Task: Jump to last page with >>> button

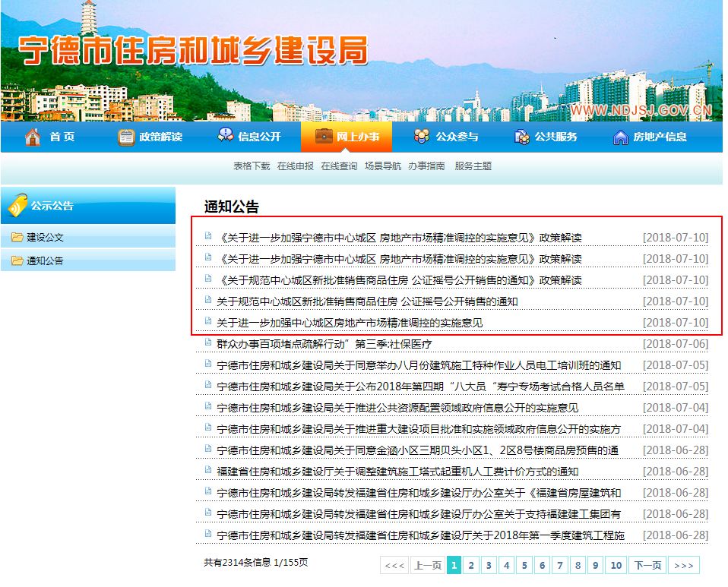Action: [x=684, y=565]
